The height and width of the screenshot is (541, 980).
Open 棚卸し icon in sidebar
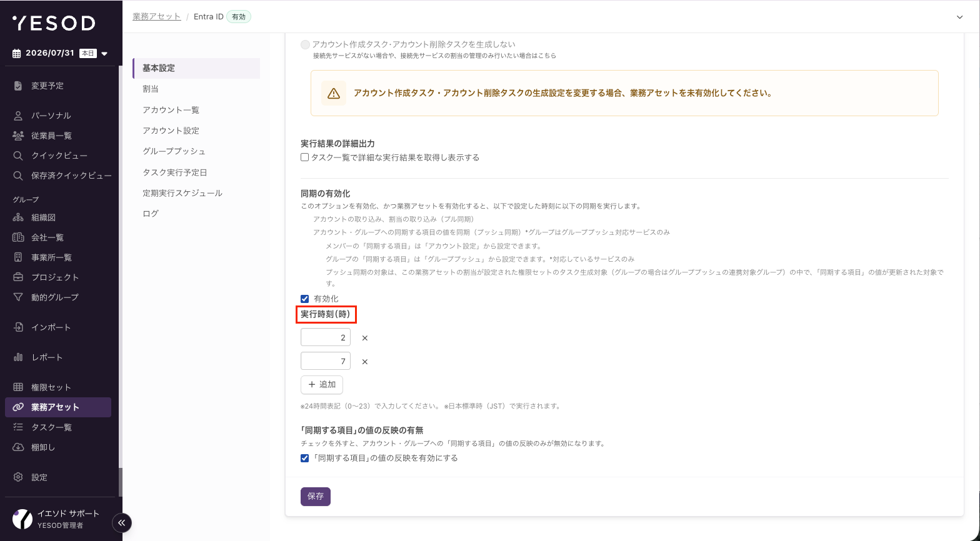[x=18, y=447]
